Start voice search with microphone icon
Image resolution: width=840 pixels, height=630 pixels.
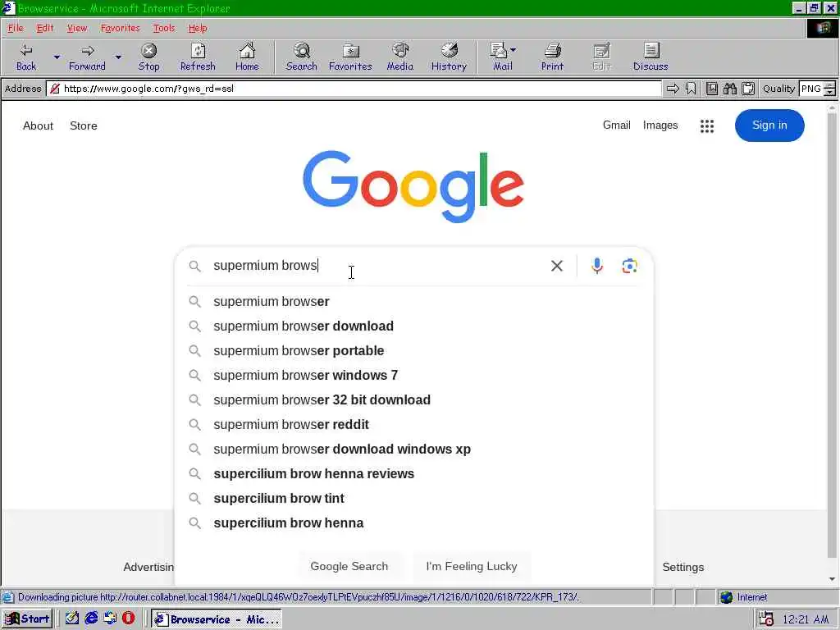597,266
